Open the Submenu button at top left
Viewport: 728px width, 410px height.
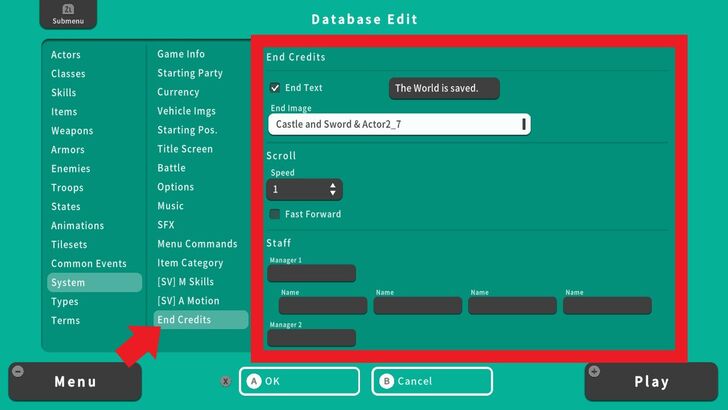(62, 14)
